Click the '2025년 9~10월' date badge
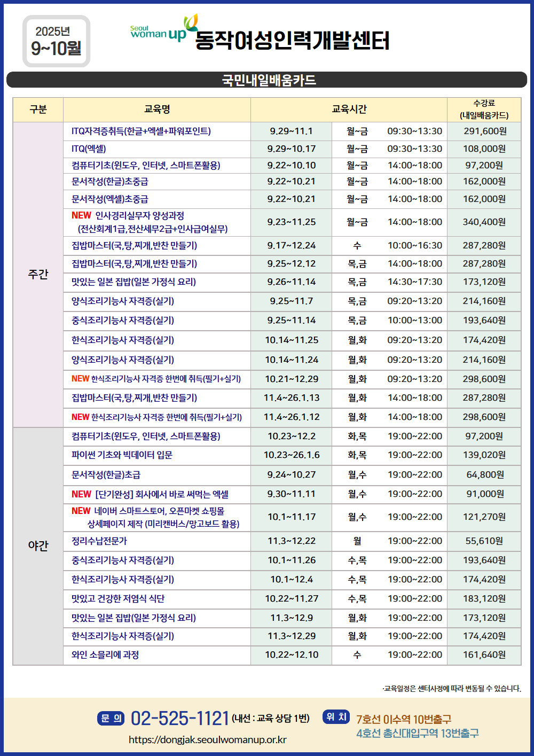534x756 pixels. [x=56, y=41]
